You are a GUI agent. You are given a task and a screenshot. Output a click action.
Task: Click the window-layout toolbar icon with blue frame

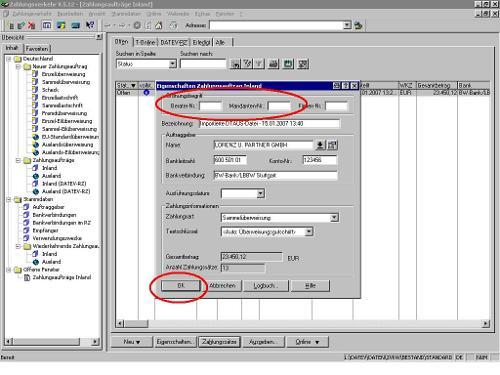(x=47, y=25)
